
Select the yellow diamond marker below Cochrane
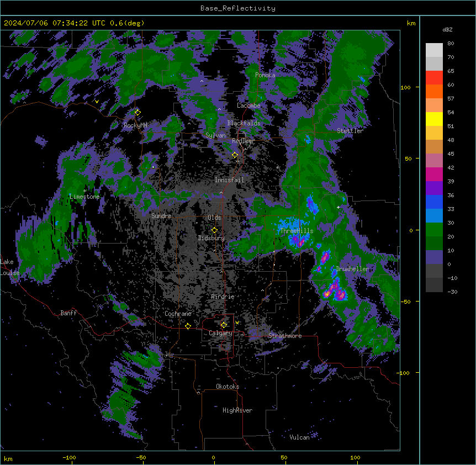point(188,326)
